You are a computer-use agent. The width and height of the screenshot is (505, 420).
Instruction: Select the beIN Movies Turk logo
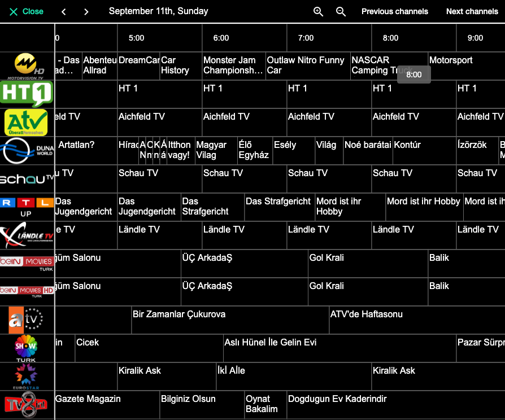27,264
